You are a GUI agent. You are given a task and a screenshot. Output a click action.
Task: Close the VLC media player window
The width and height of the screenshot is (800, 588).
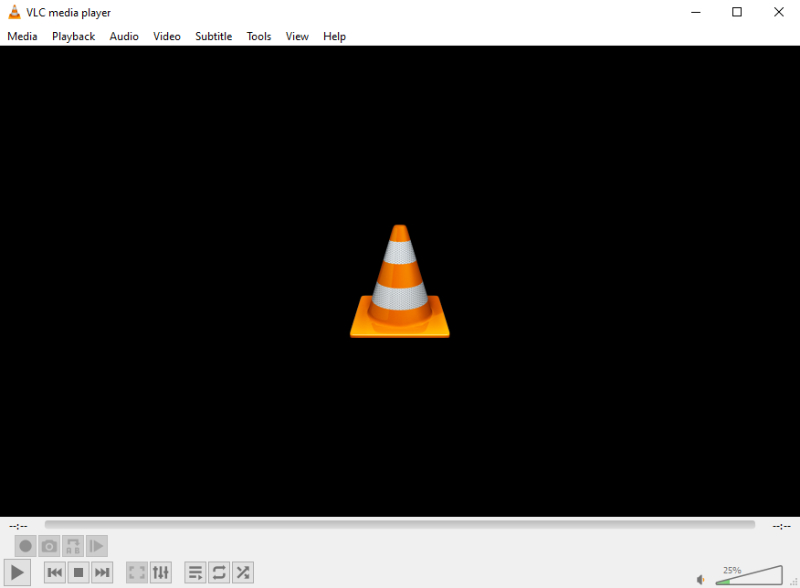779,12
